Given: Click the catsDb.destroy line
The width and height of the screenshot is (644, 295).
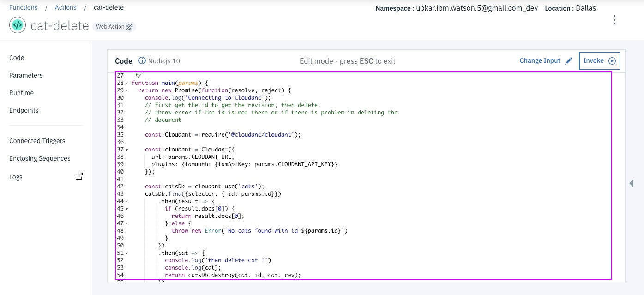Looking at the screenshot, I should pos(233,275).
